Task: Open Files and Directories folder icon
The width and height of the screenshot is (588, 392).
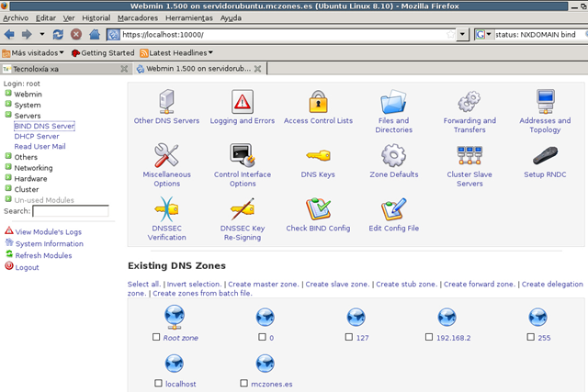Action: point(393,101)
